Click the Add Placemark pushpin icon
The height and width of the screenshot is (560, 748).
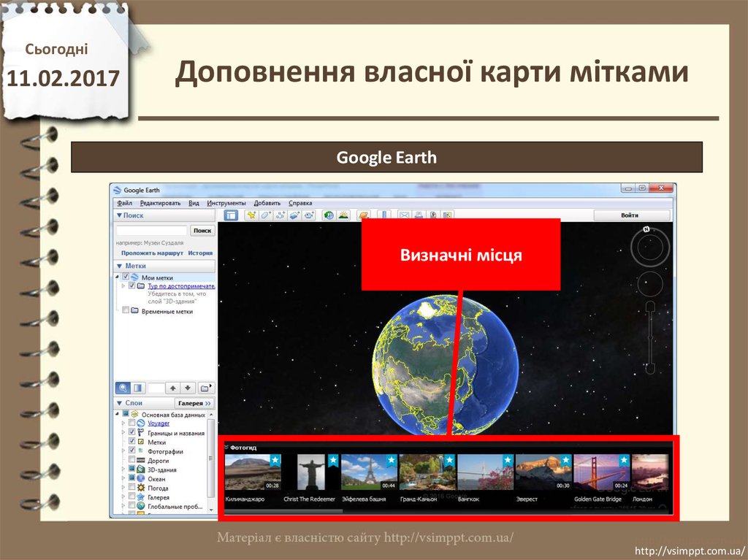(251, 215)
